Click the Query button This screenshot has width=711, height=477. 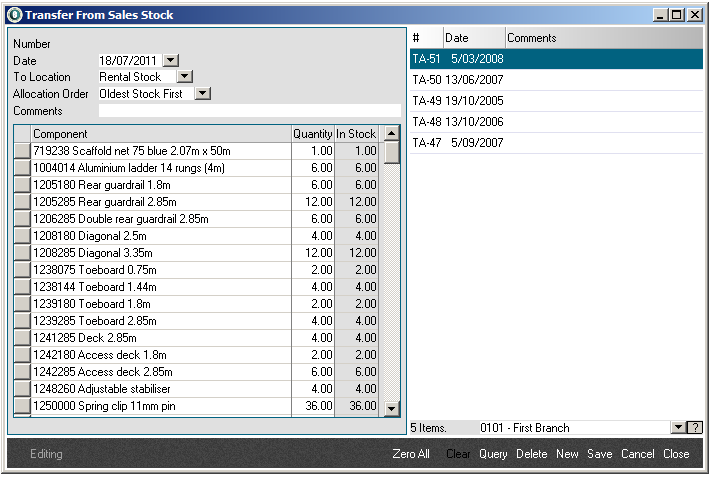(x=493, y=454)
